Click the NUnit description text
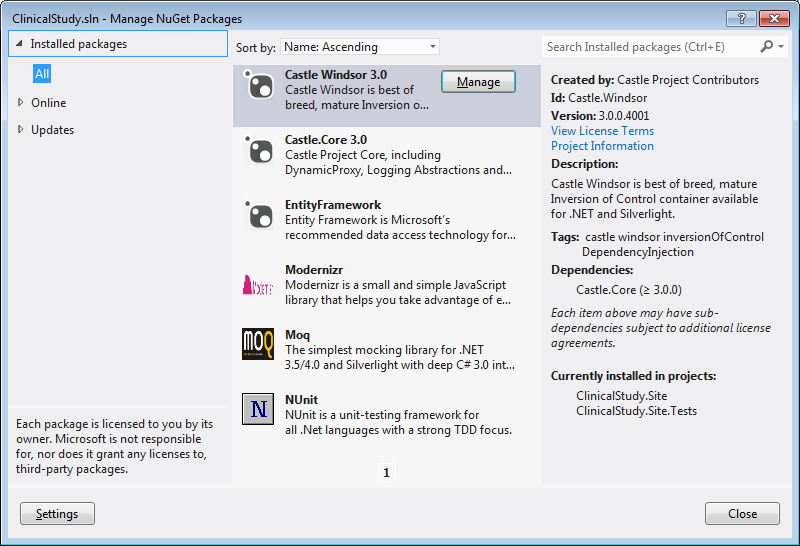Screen dimensions: 800x546 click(398, 423)
